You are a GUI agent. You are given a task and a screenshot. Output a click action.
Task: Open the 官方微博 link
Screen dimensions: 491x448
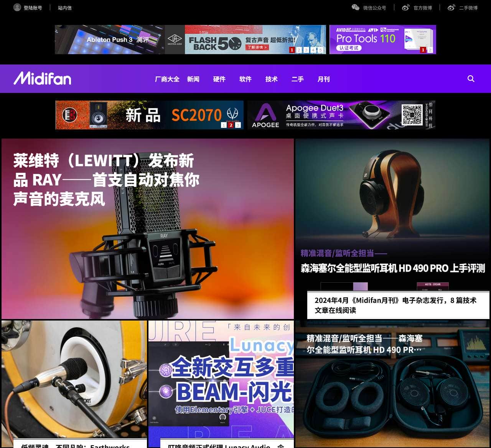coord(423,8)
